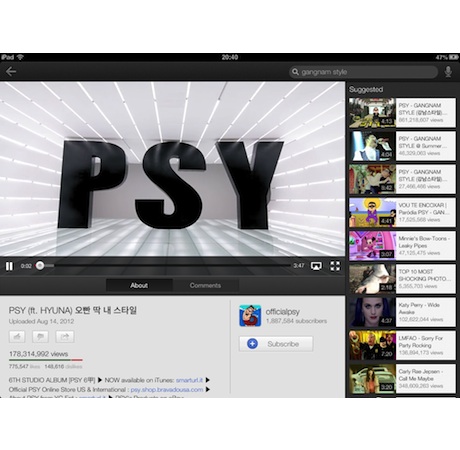Screen dimensions: 460x450
Task: Click the 1,887,584 subscribers text
Action: tap(296, 321)
